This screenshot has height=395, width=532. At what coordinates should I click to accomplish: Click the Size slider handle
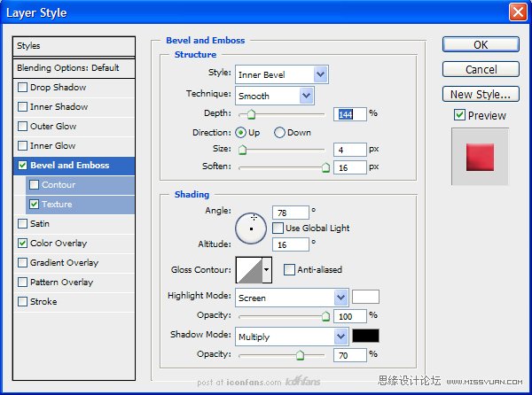[242, 150]
